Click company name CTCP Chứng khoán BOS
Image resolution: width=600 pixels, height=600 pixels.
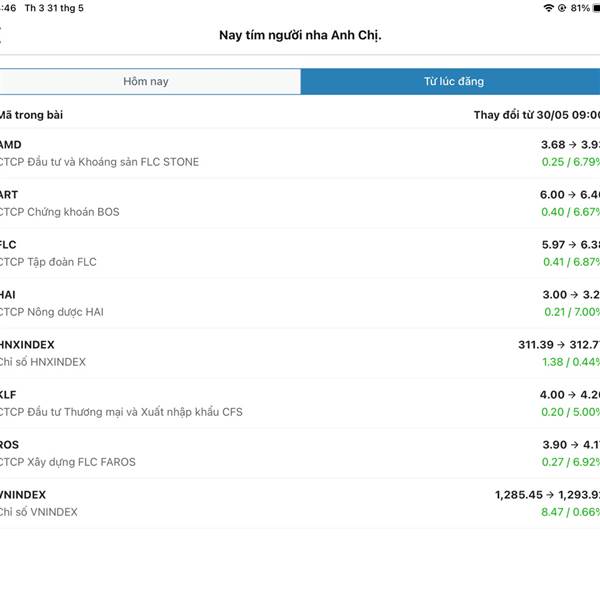tap(59, 212)
